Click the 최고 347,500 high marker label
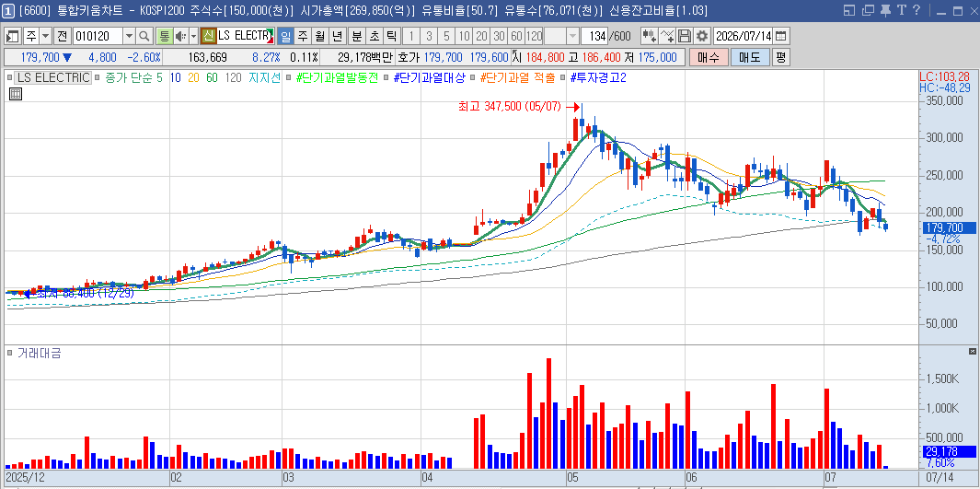This screenshot has width=980, height=489. point(511,107)
